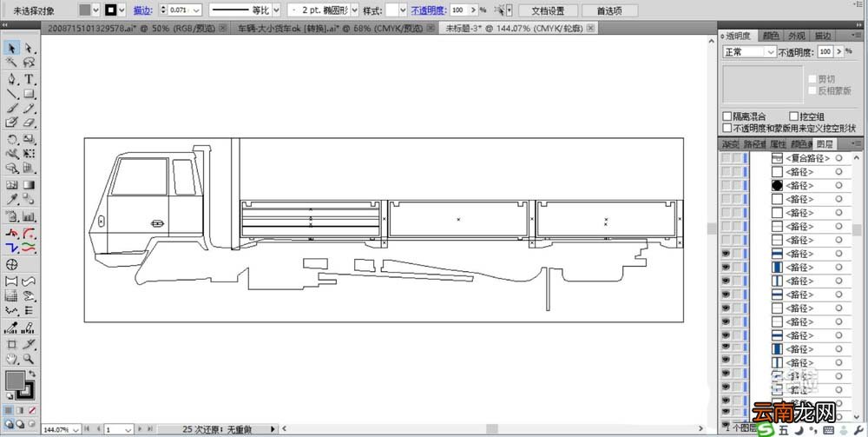This screenshot has height=437, width=868.
Task: Open the 样式 style dropdown
Action: pos(403,10)
